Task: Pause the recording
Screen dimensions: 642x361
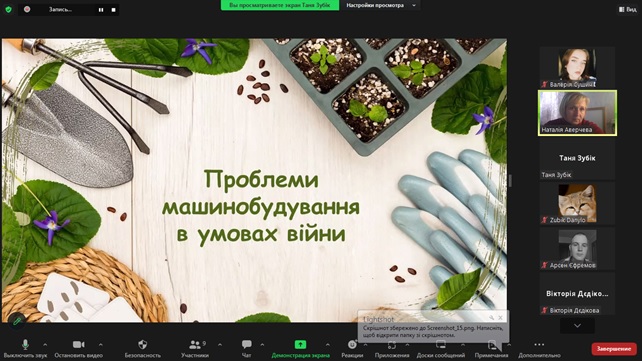Action: [x=101, y=9]
